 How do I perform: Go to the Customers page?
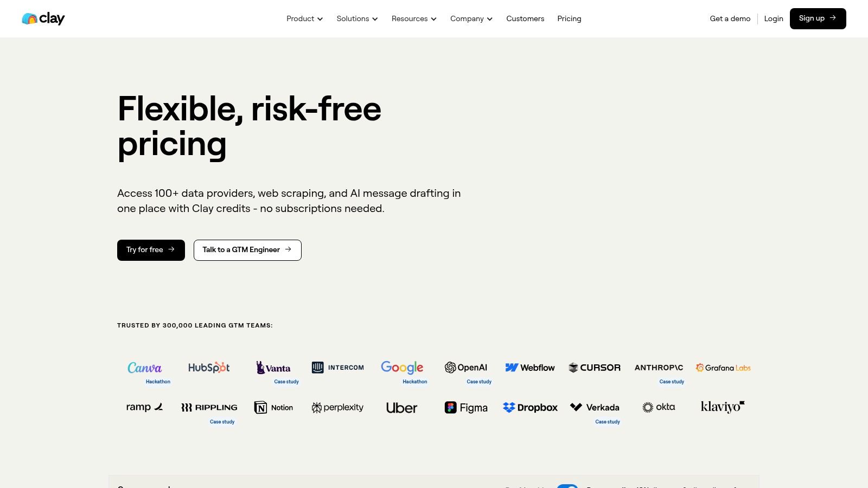(525, 18)
